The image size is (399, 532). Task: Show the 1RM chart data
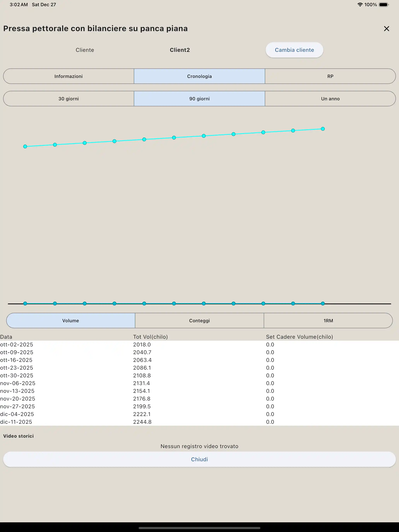tap(328, 321)
